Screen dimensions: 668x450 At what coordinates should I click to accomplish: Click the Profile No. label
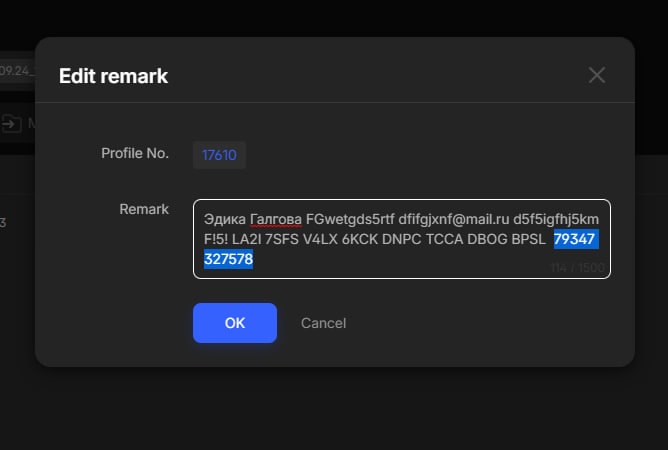tap(135, 153)
